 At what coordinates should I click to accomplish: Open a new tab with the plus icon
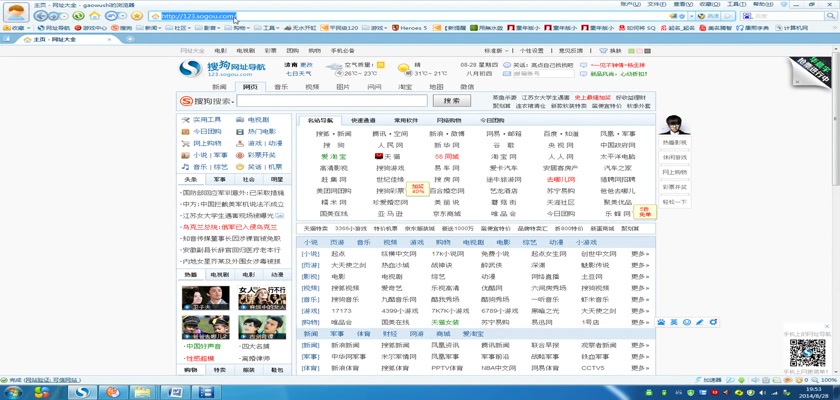[x=130, y=39]
